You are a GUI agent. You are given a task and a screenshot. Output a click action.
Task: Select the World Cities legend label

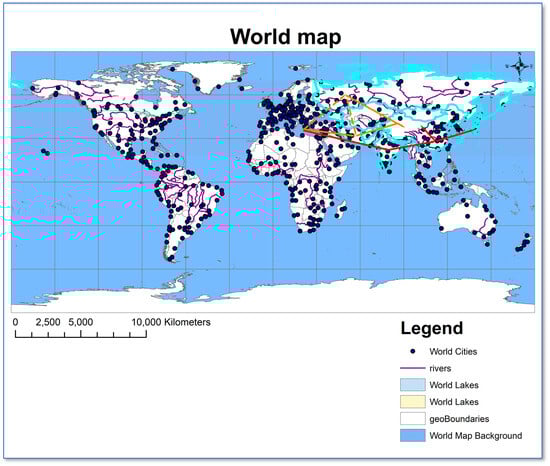point(453,352)
